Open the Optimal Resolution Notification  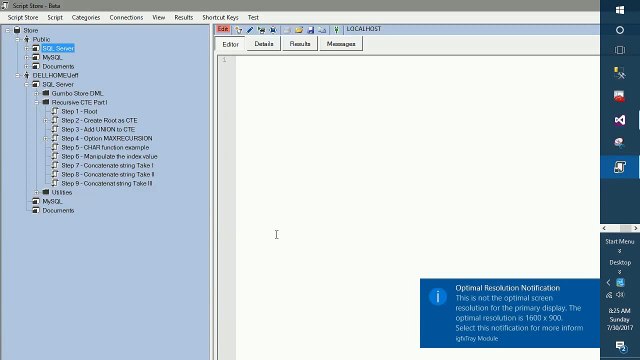tap(510, 313)
